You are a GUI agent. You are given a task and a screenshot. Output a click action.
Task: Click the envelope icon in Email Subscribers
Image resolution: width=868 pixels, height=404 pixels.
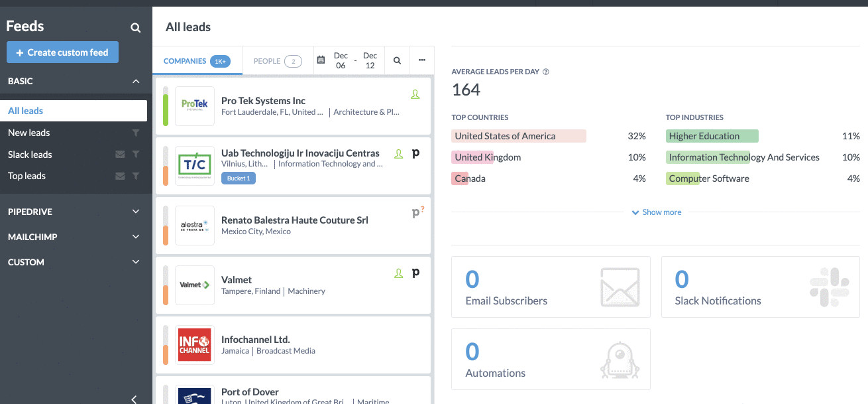click(620, 287)
